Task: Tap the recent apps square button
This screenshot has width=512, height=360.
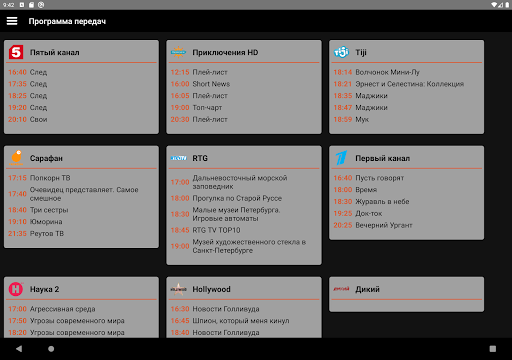Action: tap(493, 349)
